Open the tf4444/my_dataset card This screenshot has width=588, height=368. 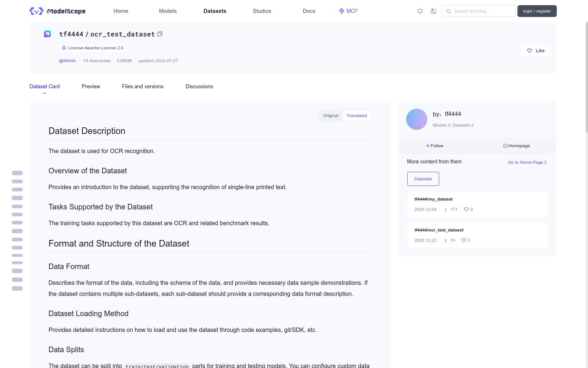[x=477, y=204]
